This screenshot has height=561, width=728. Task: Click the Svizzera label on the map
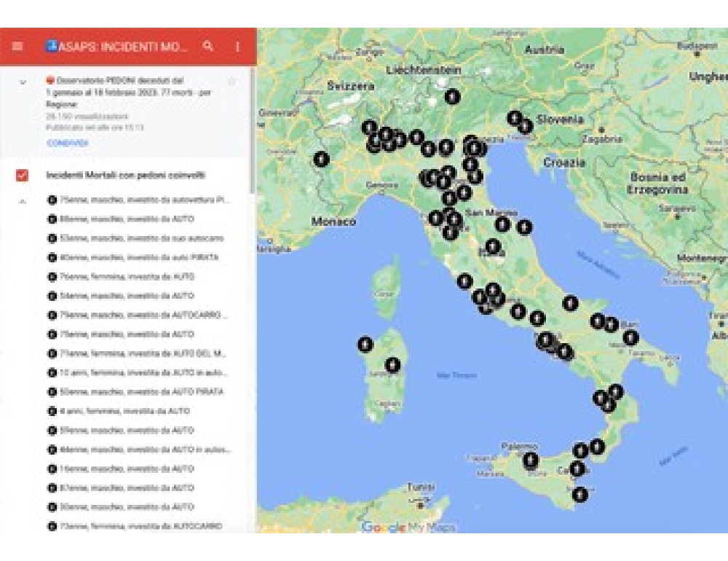click(x=351, y=86)
